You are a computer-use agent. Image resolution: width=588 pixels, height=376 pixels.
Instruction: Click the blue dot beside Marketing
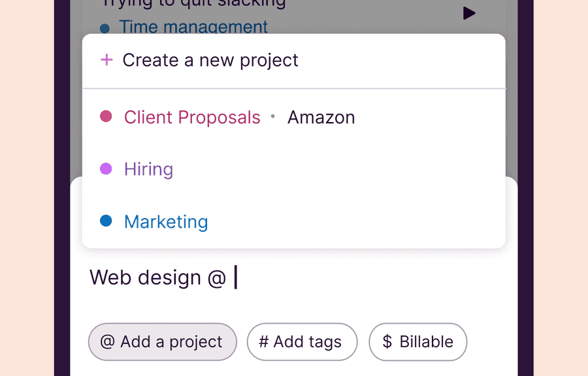tap(106, 221)
